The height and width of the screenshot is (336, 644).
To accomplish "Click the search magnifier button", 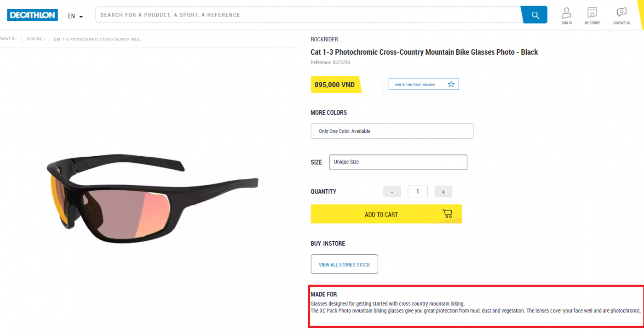I will click(x=535, y=15).
